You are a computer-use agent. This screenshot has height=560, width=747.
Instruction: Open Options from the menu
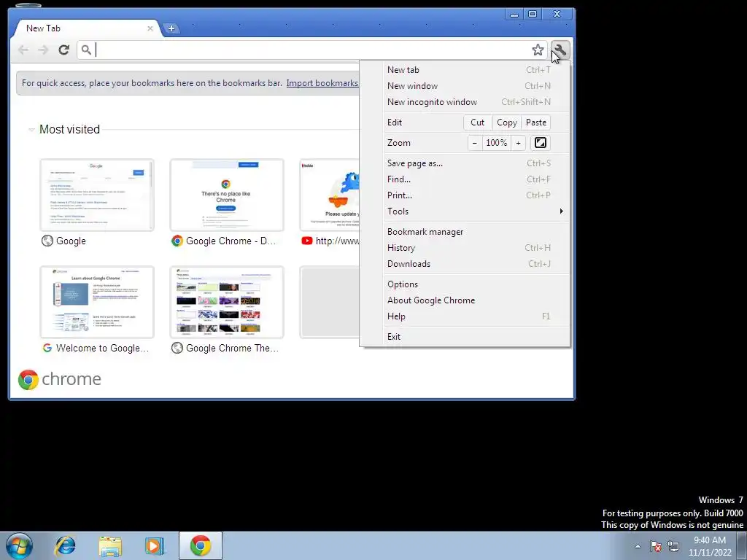pyautogui.click(x=476, y=284)
